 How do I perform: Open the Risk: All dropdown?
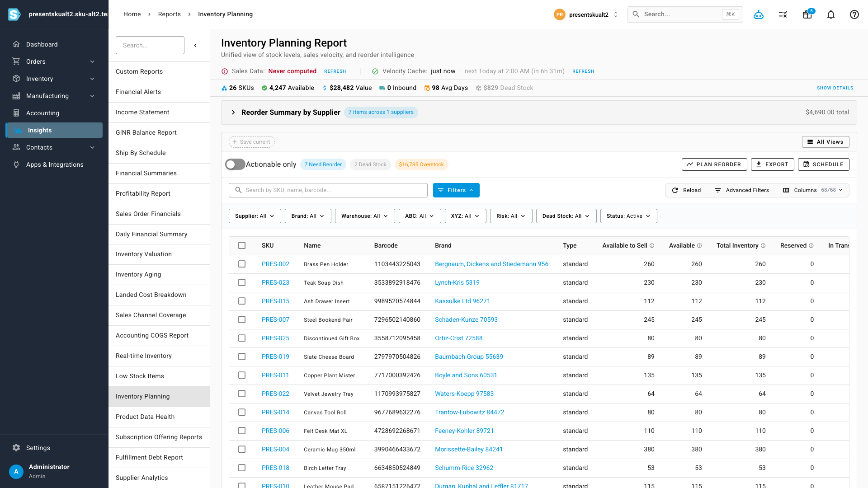pyautogui.click(x=511, y=216)
